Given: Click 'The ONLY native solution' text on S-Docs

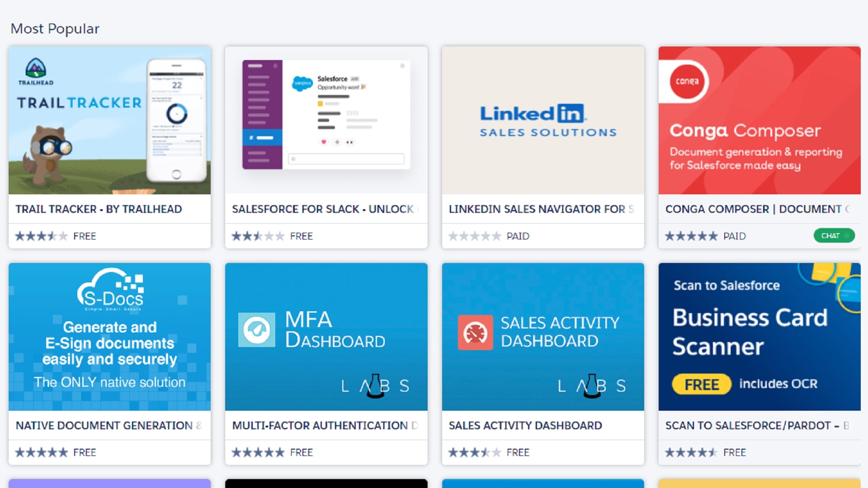Looking at the screenshot, I should click(109, 382).
